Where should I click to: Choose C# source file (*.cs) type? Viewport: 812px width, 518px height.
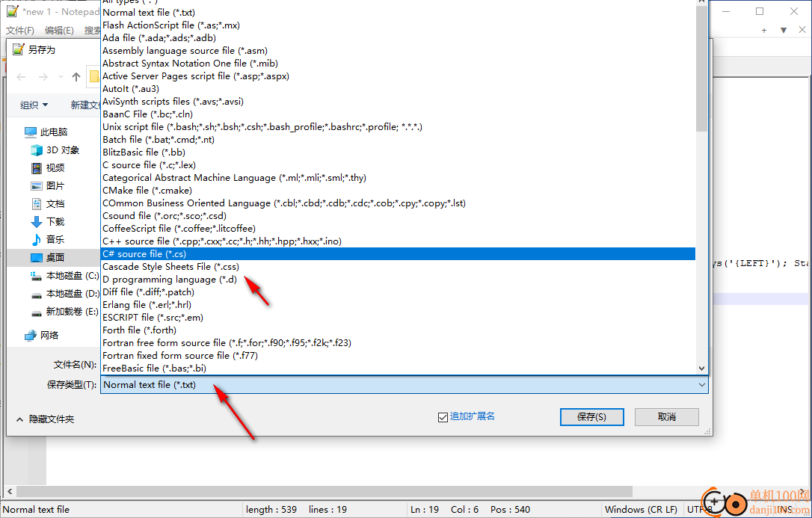398,254
